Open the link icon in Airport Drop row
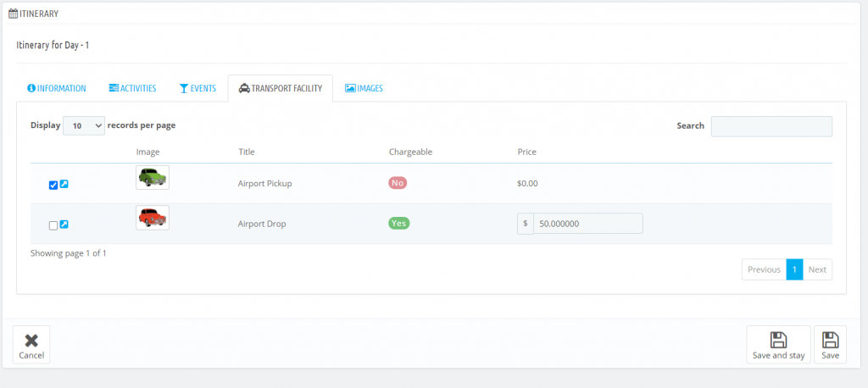The width and height of the screenshot is (868, 388). 64,224
